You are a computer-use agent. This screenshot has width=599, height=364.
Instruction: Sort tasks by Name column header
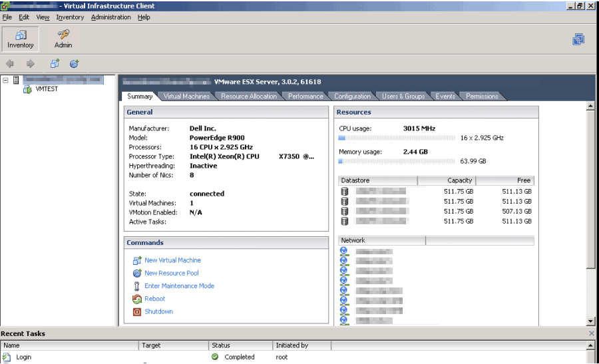69,345
